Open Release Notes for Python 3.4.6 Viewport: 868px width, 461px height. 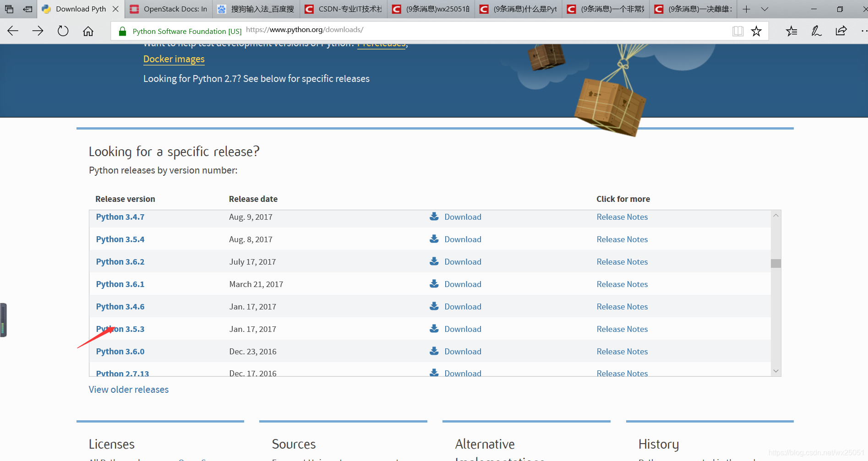pyautogui.click(x=622, y=307)
